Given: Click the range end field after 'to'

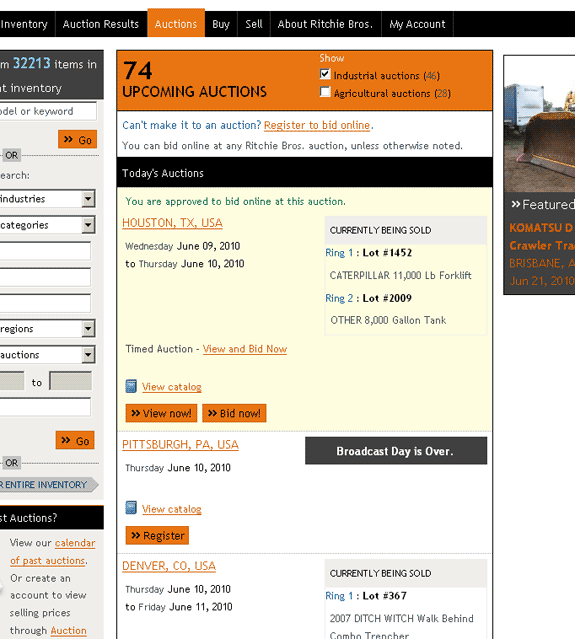Looking at the screenshot, I should point(70,381).
